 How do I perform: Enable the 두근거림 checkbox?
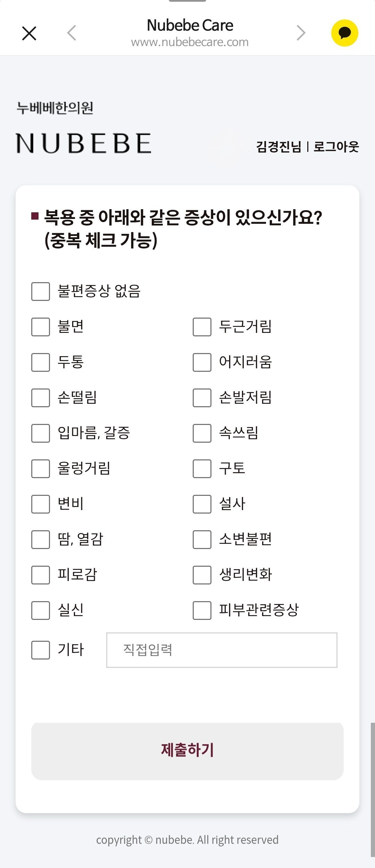(201, 327)
